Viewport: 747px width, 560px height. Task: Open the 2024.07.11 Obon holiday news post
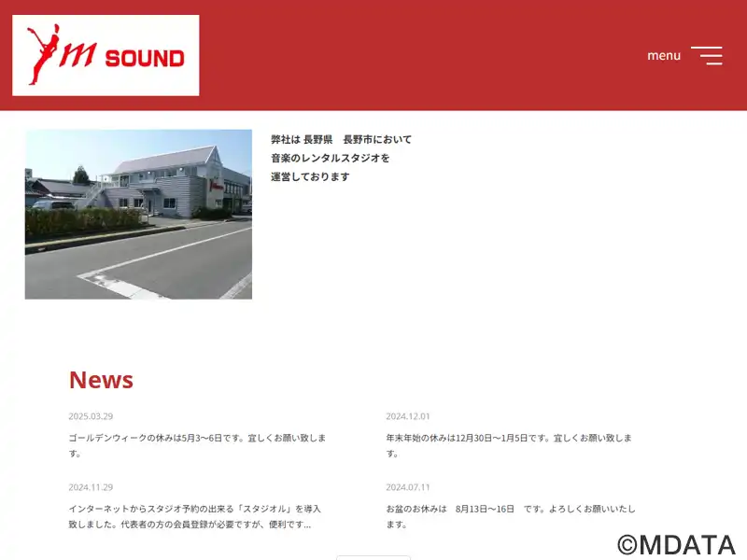pyautogui.click(x=511, y=517)
